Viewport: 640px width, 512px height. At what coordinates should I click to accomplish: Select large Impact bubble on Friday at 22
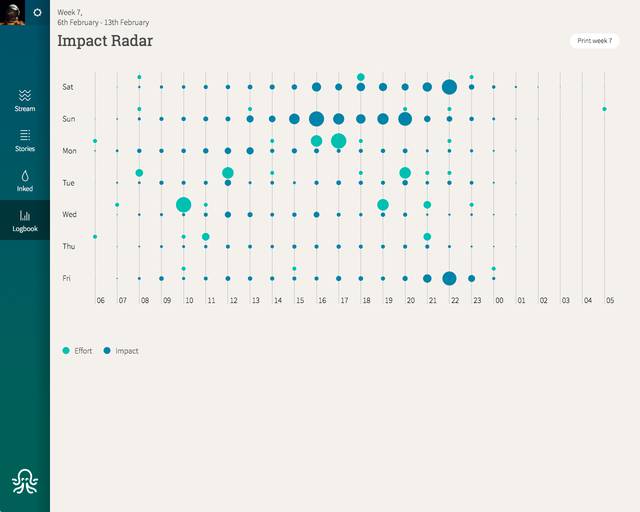[449, 278]
